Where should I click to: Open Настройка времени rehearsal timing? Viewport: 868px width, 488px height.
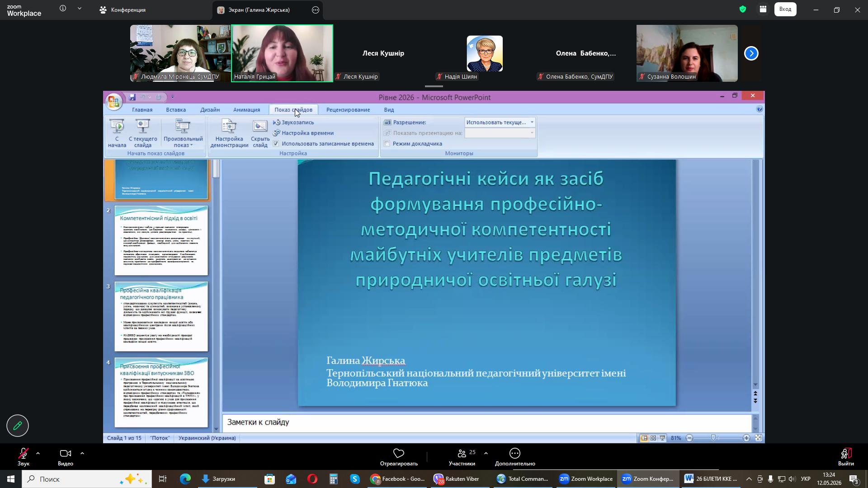(x=303, y=133)
